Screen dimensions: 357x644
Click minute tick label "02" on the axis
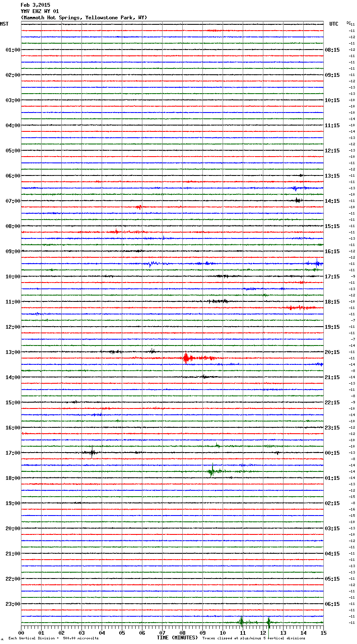(61, 633)
